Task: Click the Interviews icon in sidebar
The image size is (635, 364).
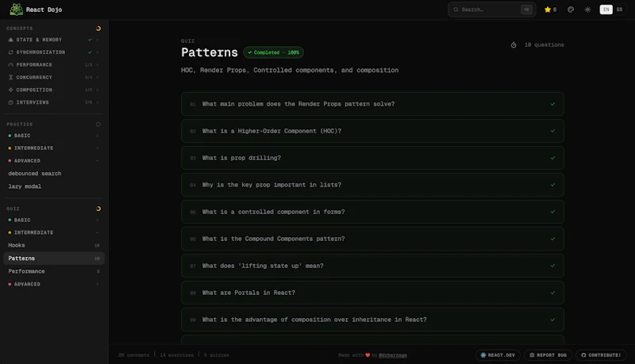Action: (11, 102)
